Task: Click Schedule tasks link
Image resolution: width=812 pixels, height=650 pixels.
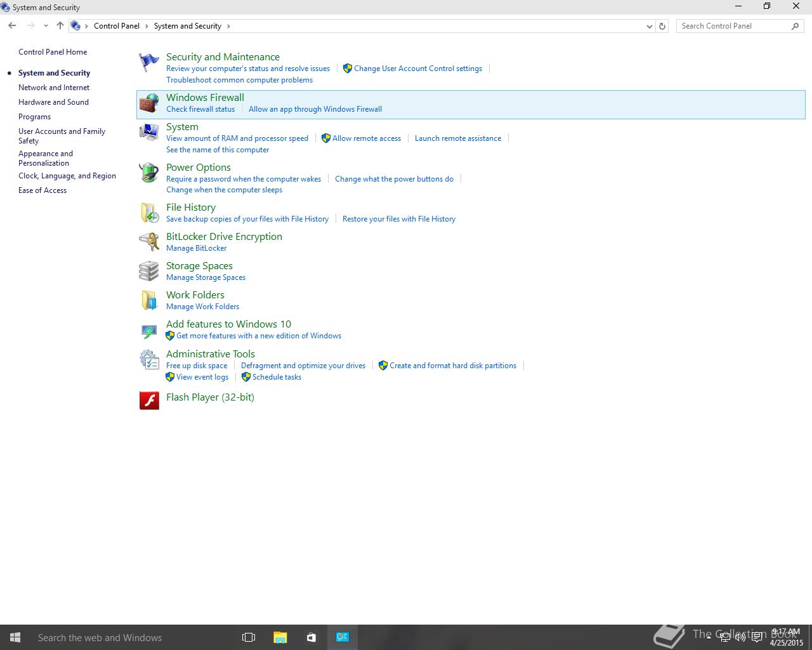Action: click(277, 377)
